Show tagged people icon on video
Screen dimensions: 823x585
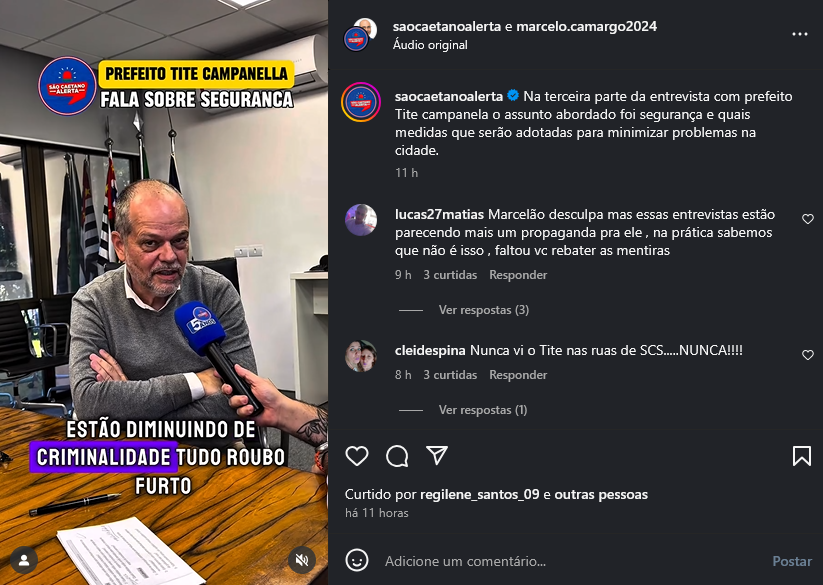pyautogui.click(x=24, y=560)
